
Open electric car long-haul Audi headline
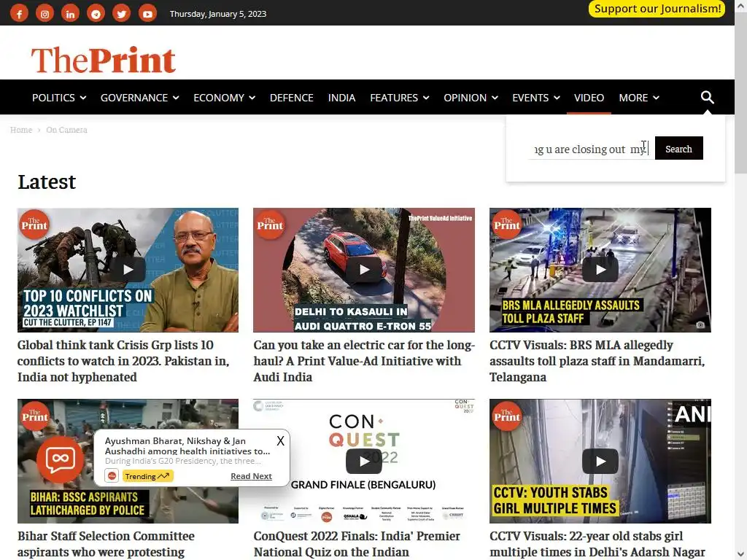[364, 361]
